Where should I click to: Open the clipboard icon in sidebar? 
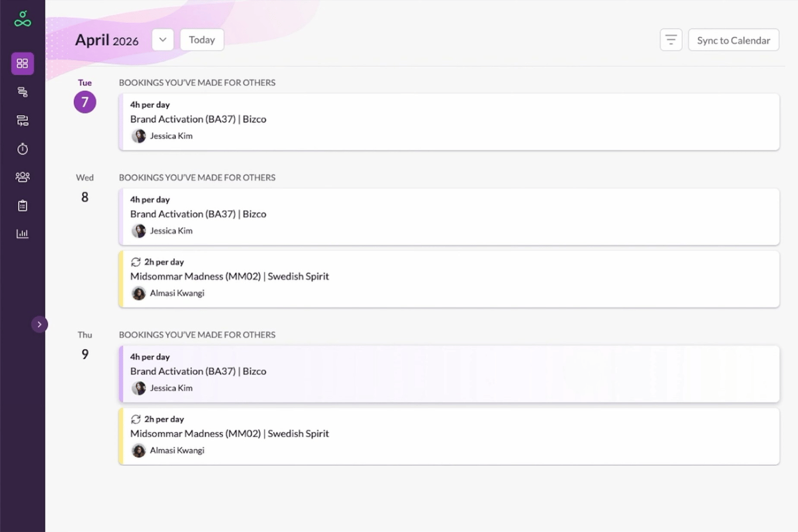tap(23, 205)
